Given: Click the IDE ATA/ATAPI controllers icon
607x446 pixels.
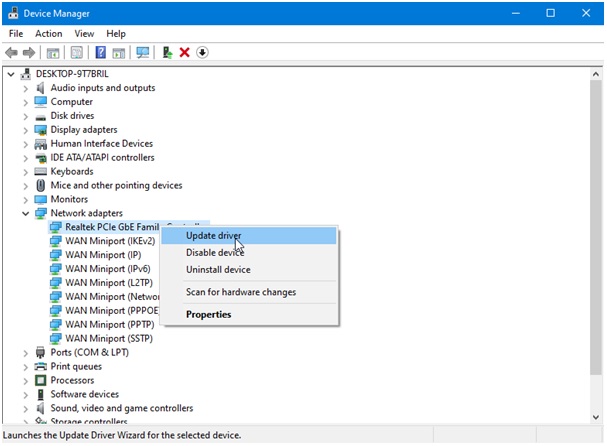Looking at the screenshot, I should 40,158.
